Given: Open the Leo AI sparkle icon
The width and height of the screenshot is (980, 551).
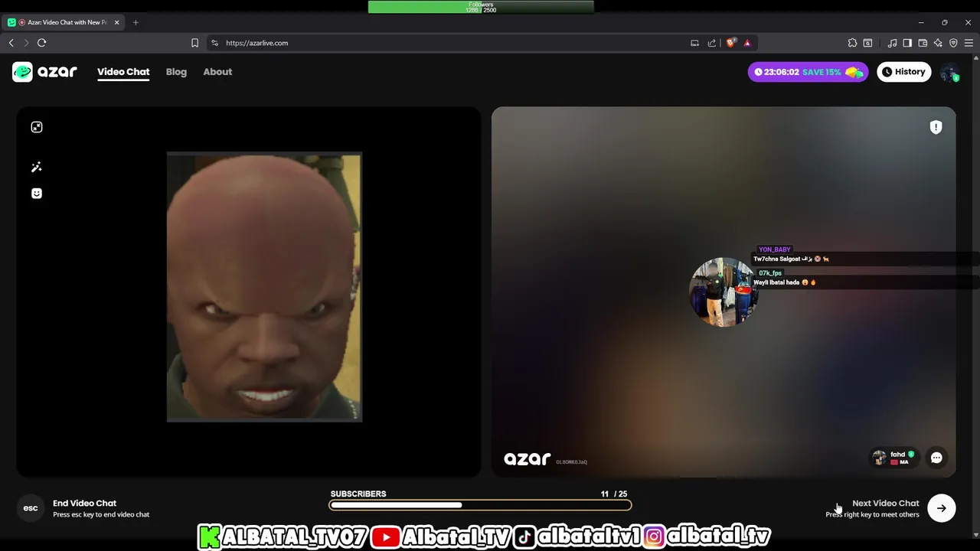Looking at the screenshot, I should click(938, 43).
